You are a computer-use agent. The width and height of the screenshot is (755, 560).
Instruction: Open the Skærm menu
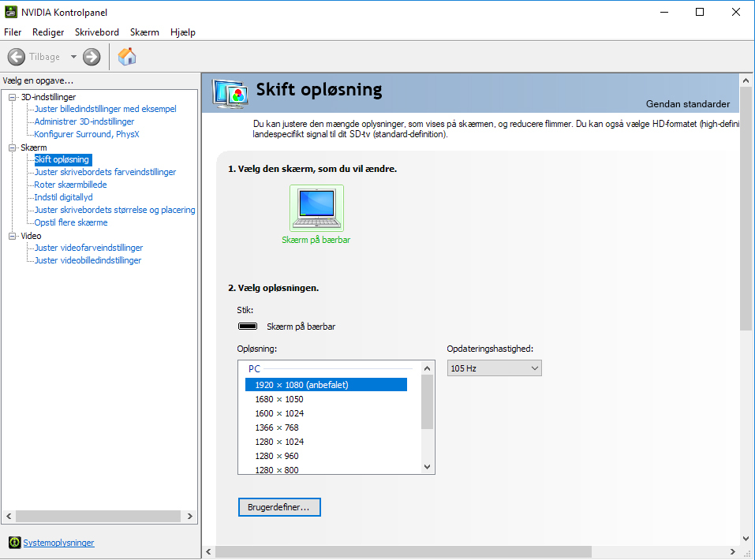pyautogui.click(x=144, y=32)
